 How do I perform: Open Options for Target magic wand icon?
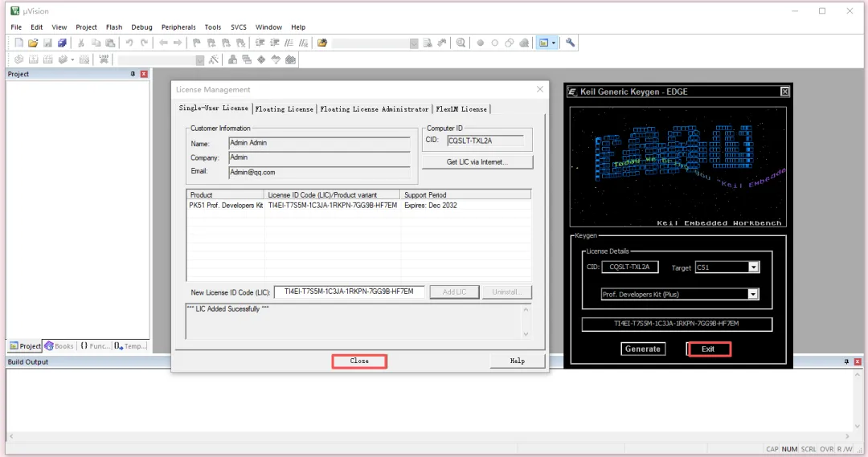tap(214, 59)
